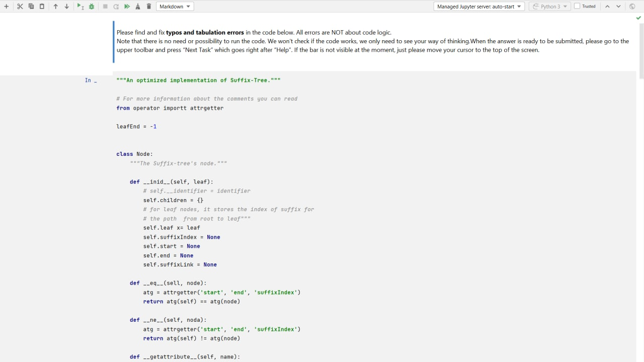This screenshot has height=362, width=644.
Task: Go to next cell chevron down
Action: (618, 7)
